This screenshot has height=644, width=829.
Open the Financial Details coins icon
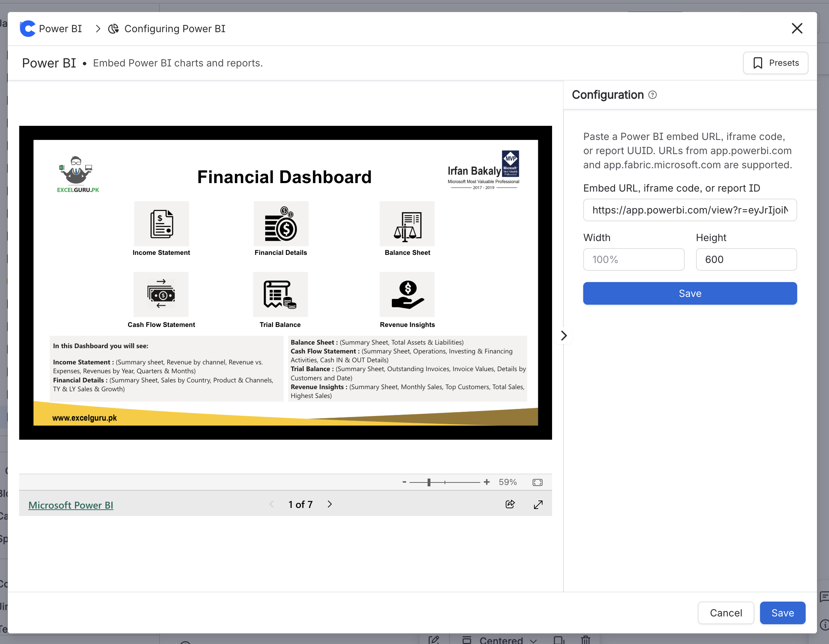pos(281,224)
